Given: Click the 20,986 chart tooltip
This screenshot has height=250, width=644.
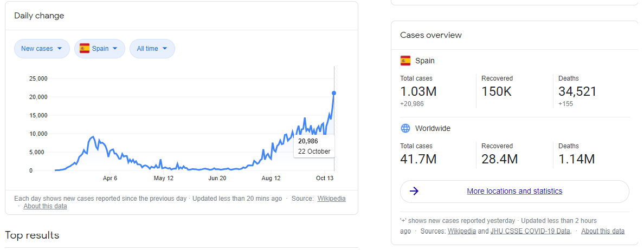Looking at the screenshot, I should (x=314, y=146).
